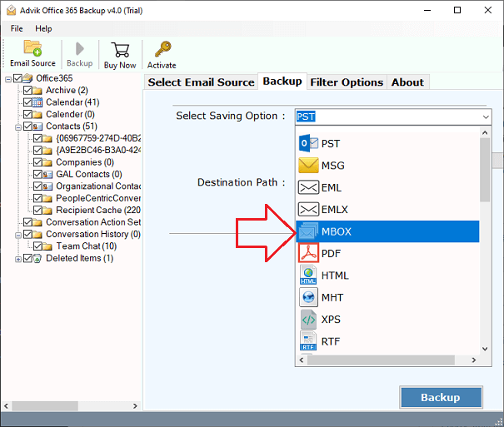Collapse the Conversation History tree node
This screenshot has height=427, width=504.
(x=18, y=236)
